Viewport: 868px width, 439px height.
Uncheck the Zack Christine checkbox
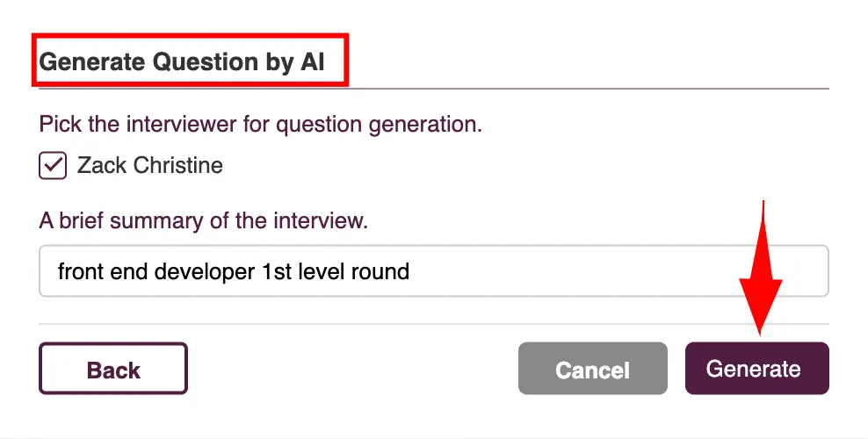click(x=53, y=165)
